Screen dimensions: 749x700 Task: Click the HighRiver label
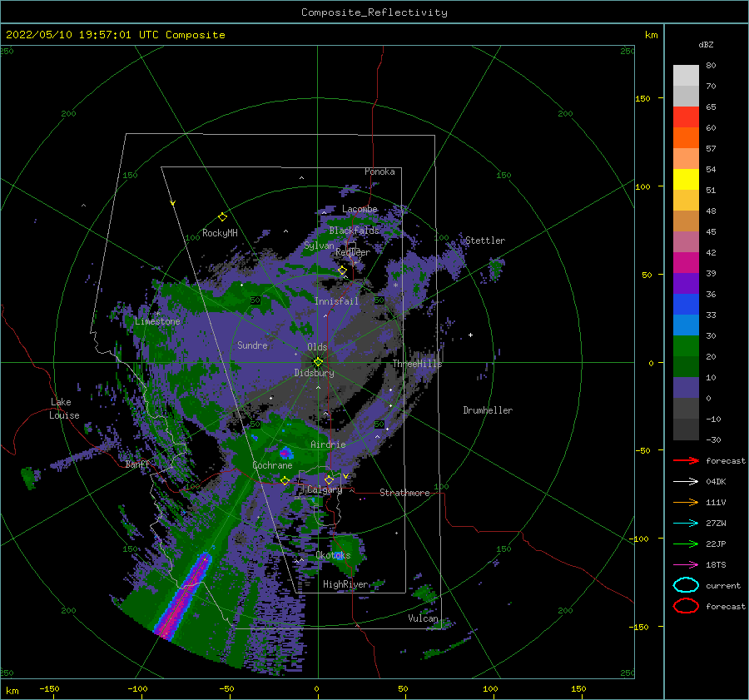pyautogui.click(x=346, y=584)
